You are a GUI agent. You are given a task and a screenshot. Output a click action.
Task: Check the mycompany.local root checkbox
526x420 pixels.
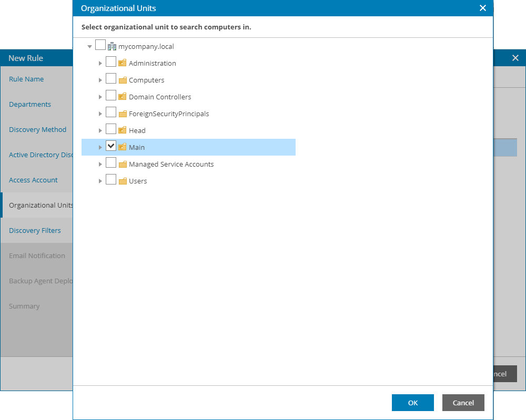point(100,46)
